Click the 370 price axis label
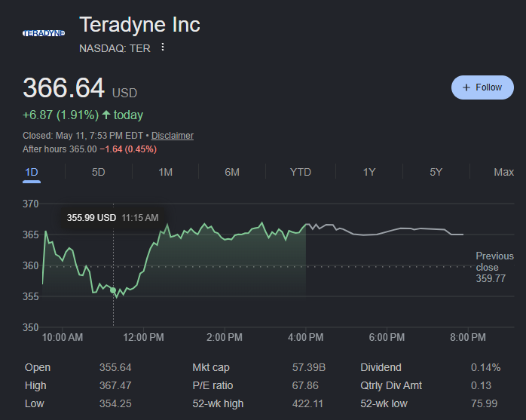The width and height of the screenshot is (526, 420). (x=31, y=204)
